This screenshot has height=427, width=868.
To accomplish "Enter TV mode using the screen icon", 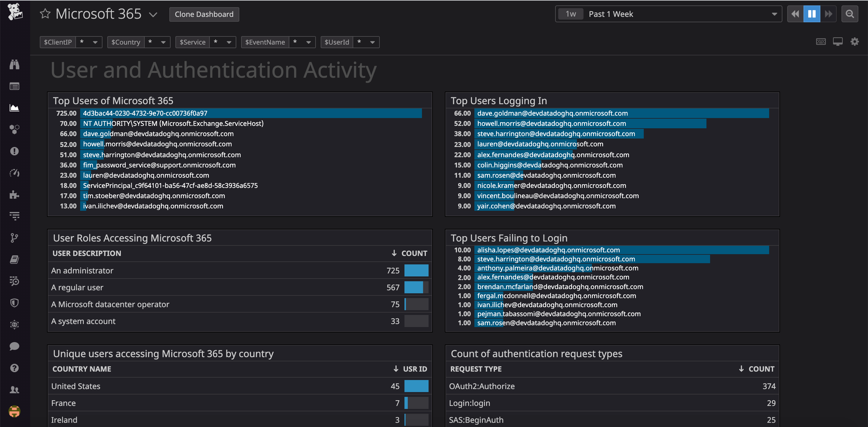I will coord(838,42).
